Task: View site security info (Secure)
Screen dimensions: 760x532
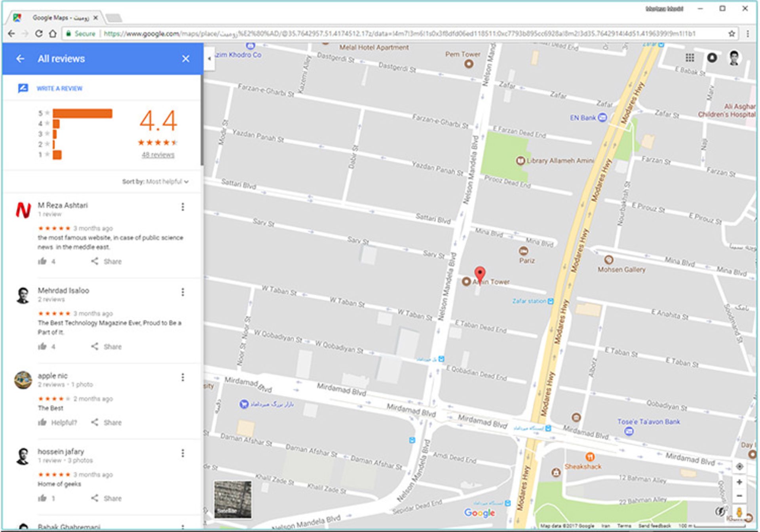Action: pos(80,34)
